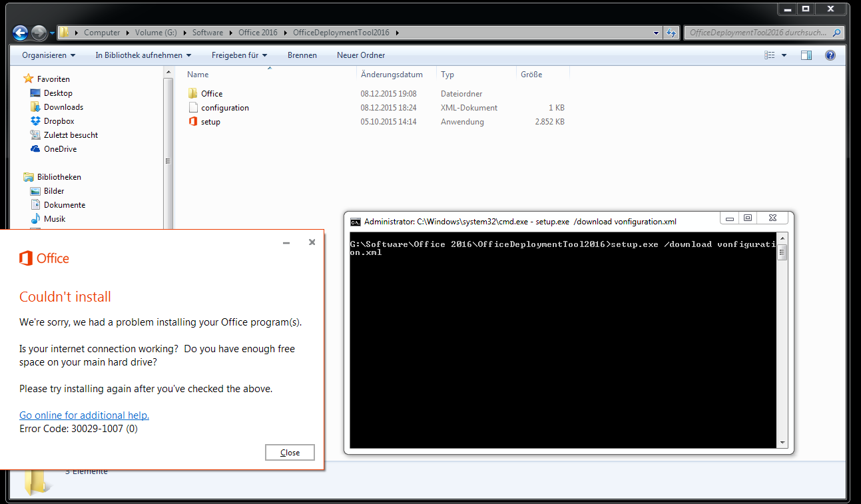Viewport: 861px width, 504px height.
Task: Select the Office folder in the file list
Action: (x=212, y=94)
